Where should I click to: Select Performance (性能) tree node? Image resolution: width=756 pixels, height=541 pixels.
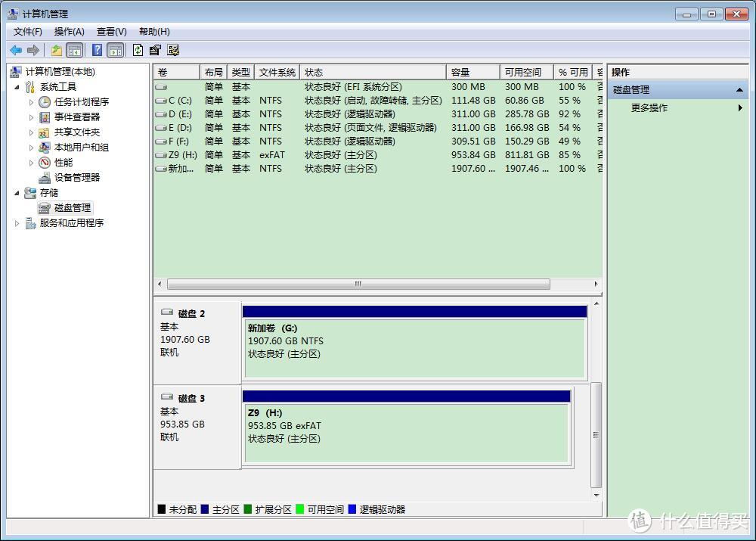coord(64,162)
